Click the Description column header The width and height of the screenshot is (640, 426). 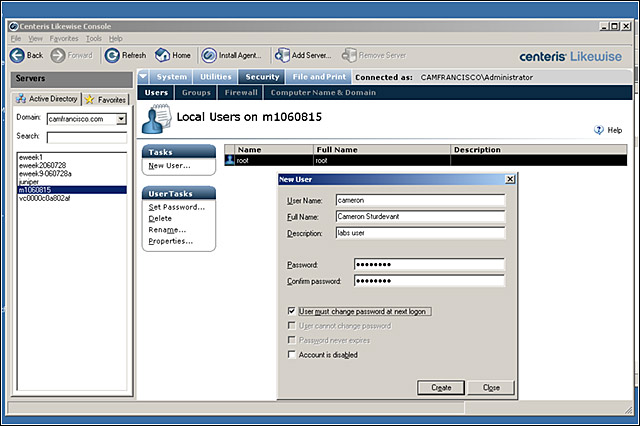[539, 150]
